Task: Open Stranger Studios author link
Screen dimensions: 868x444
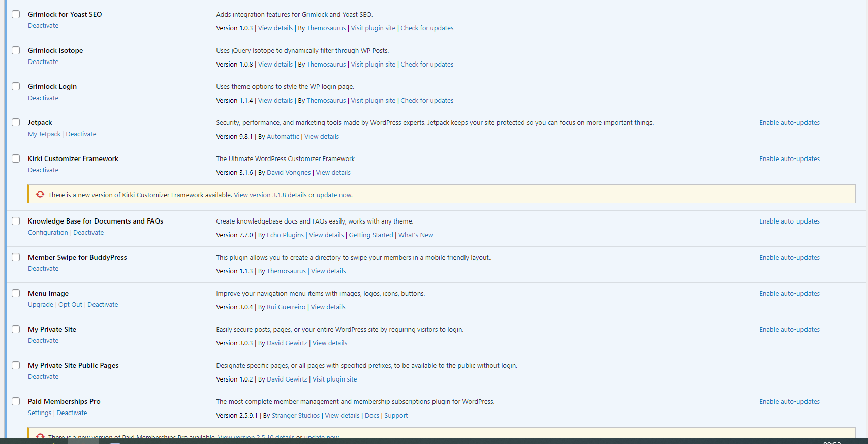Action: click(x=296, y=416)
